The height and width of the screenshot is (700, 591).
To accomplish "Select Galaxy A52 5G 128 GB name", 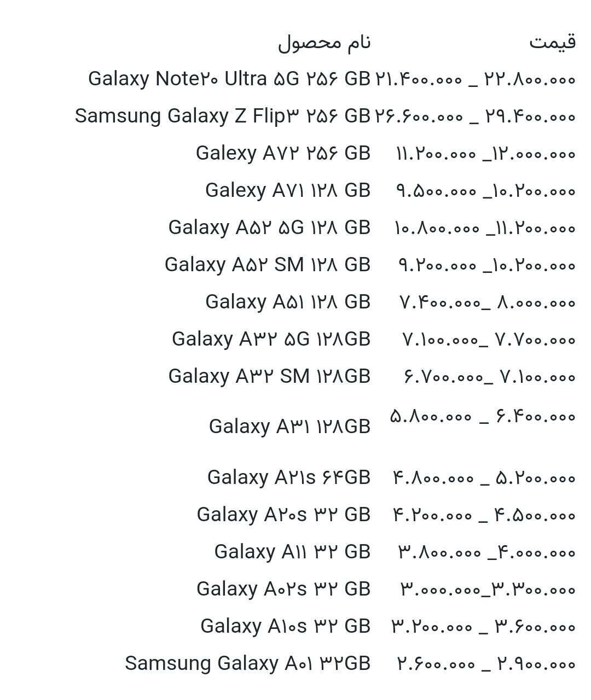I will [x=269, y=227].
